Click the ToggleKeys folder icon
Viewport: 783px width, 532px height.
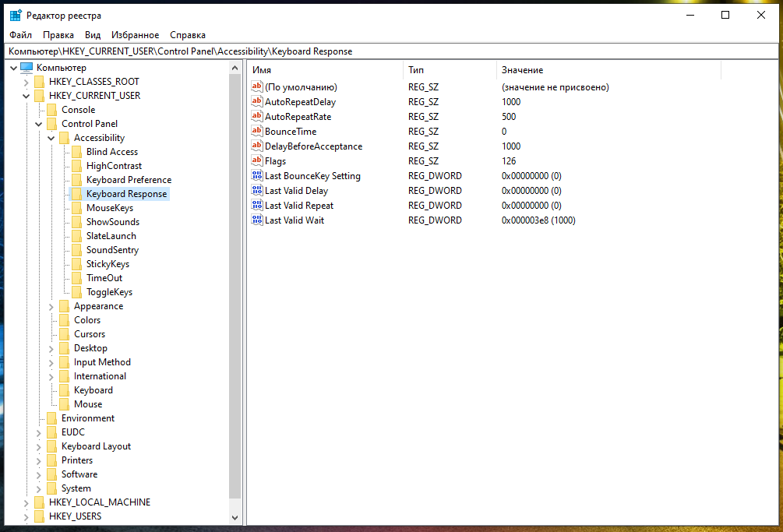pos(77,292)
